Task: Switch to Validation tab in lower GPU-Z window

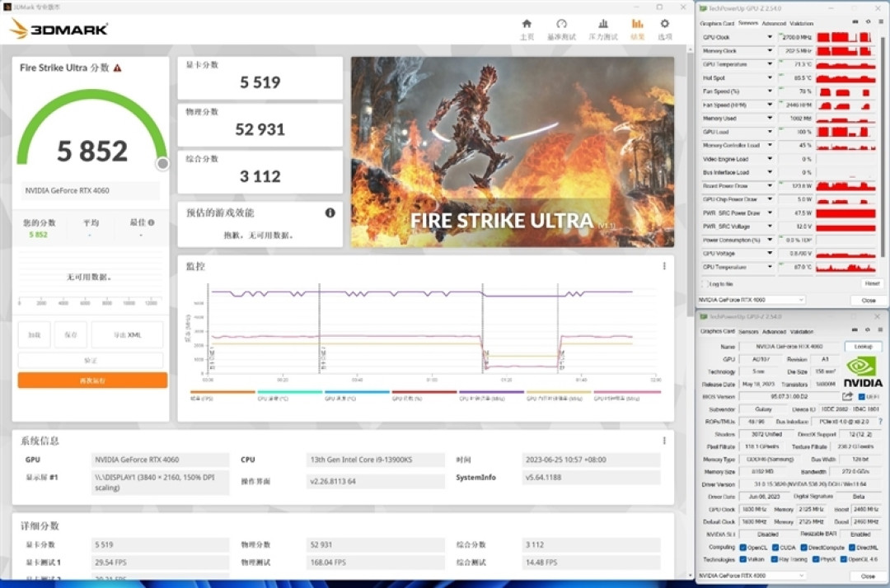Action: pos(801,332)
